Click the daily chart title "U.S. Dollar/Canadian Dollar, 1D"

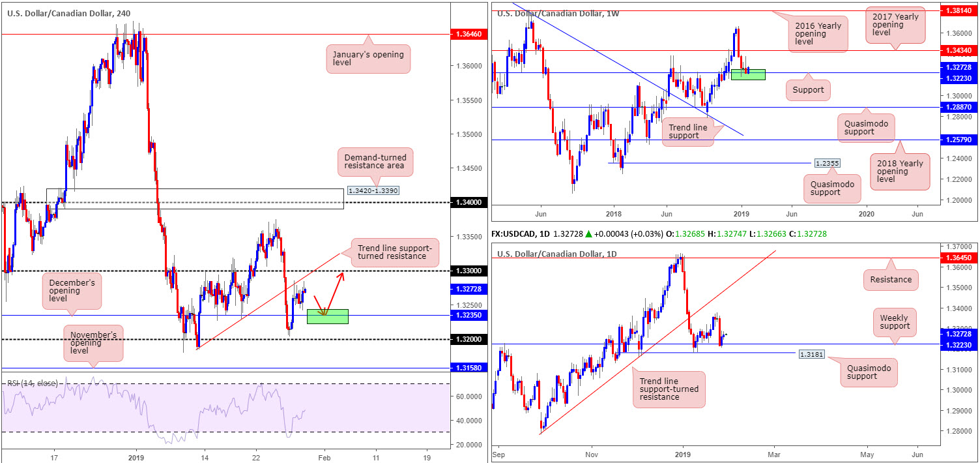556,253
